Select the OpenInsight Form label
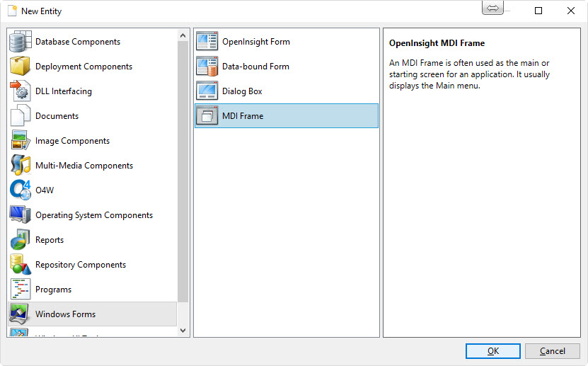The width and height of the screenshot is (588, 366). 256,42
